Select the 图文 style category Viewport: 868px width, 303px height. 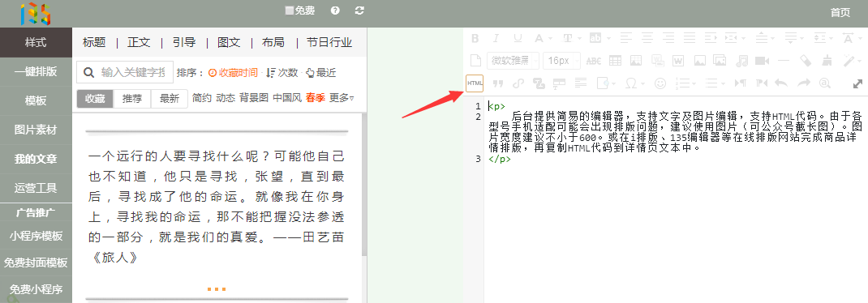[229, 43]
